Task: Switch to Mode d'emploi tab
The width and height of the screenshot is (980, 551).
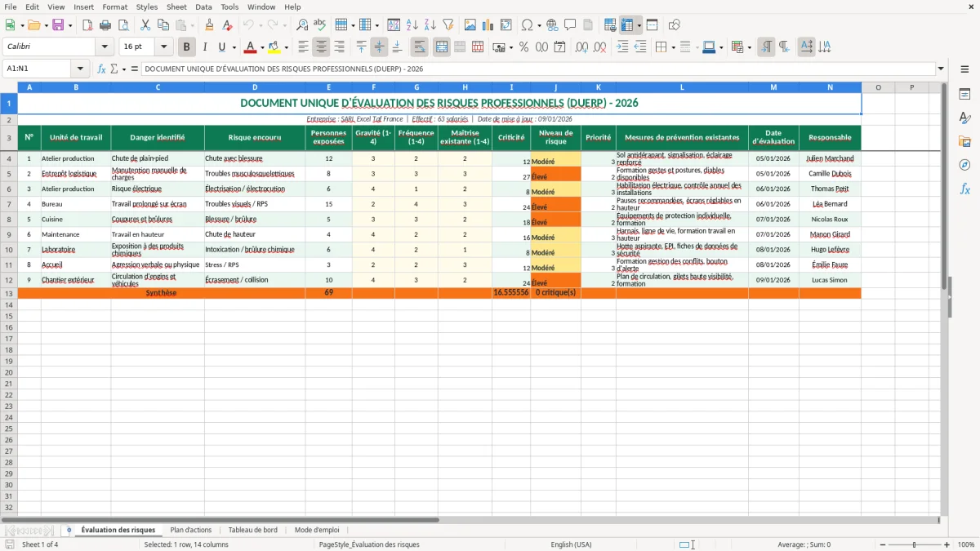Action: tap(316, 530)
